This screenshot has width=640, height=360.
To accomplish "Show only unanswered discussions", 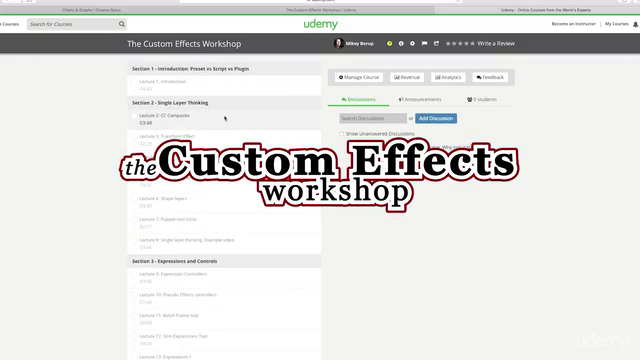I will click(341, 134).
